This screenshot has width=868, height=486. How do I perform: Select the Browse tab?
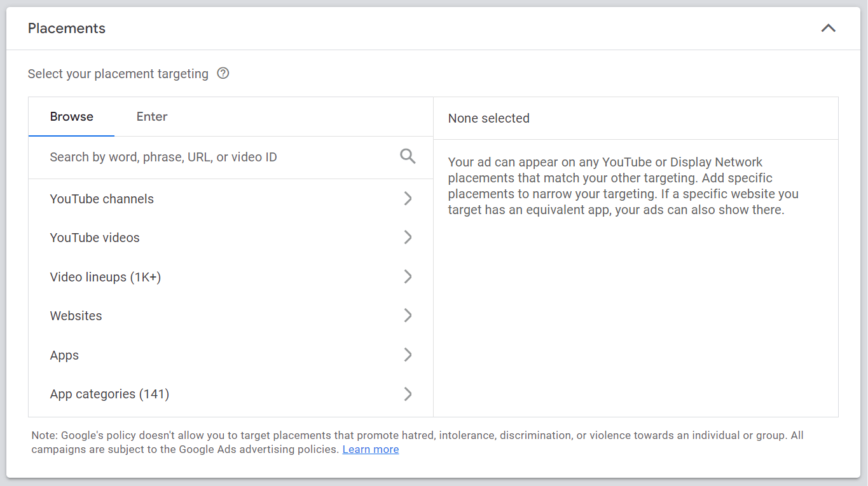71,116
